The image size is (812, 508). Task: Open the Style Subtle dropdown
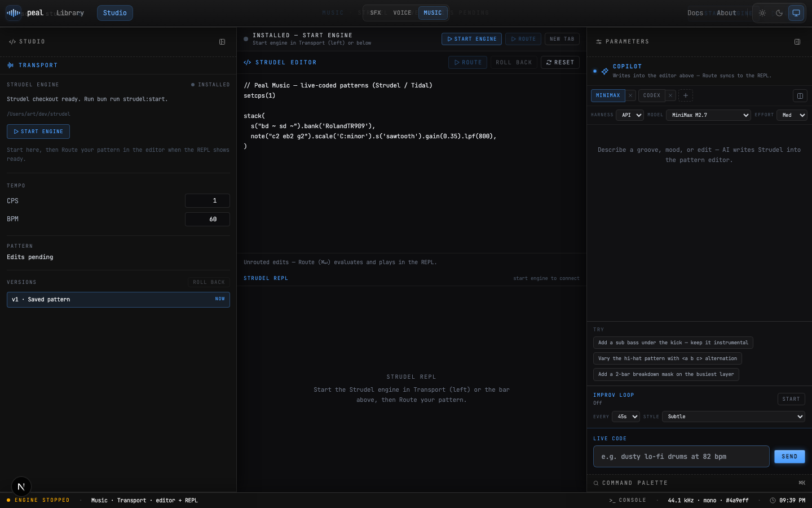coord(733,417)
